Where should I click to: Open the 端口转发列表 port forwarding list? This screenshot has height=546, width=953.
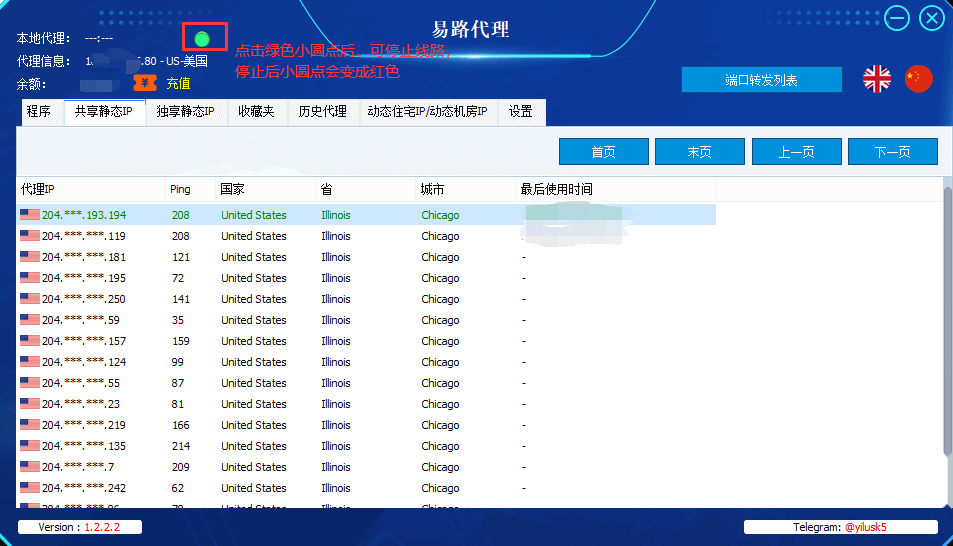click(762, 80)
